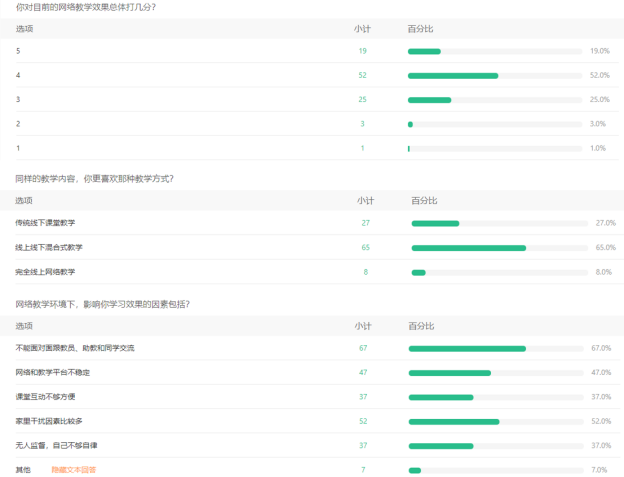Click the 其他 option label

[x=23, y=469]
